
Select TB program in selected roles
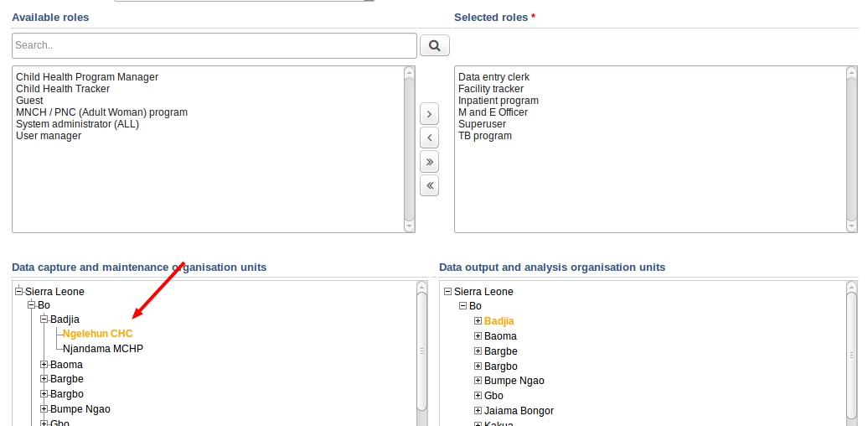[x=485, y=136]
